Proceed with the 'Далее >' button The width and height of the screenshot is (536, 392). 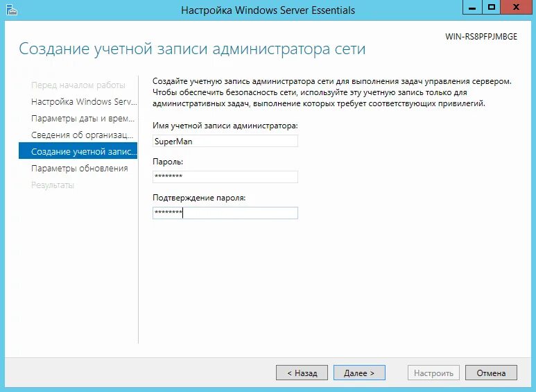point(359,373)
